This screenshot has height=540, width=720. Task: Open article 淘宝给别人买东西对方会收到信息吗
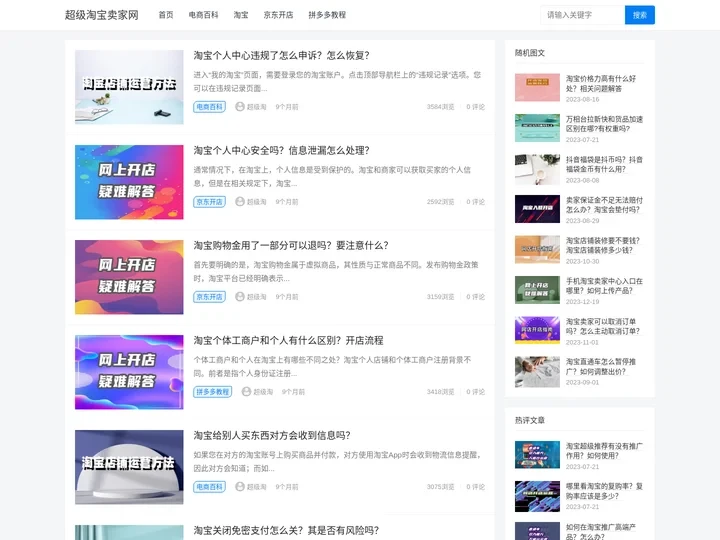pyautogui.click(x=272, y=435)
